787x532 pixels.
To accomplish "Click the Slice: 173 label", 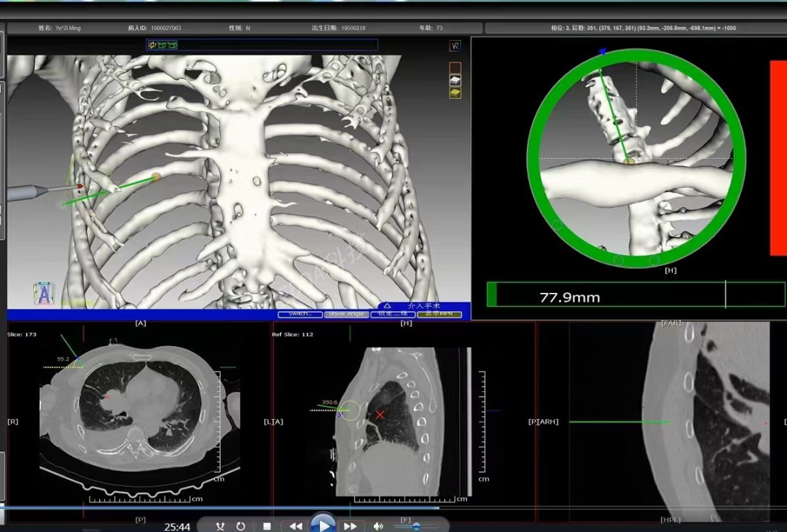I will [22, 335].
